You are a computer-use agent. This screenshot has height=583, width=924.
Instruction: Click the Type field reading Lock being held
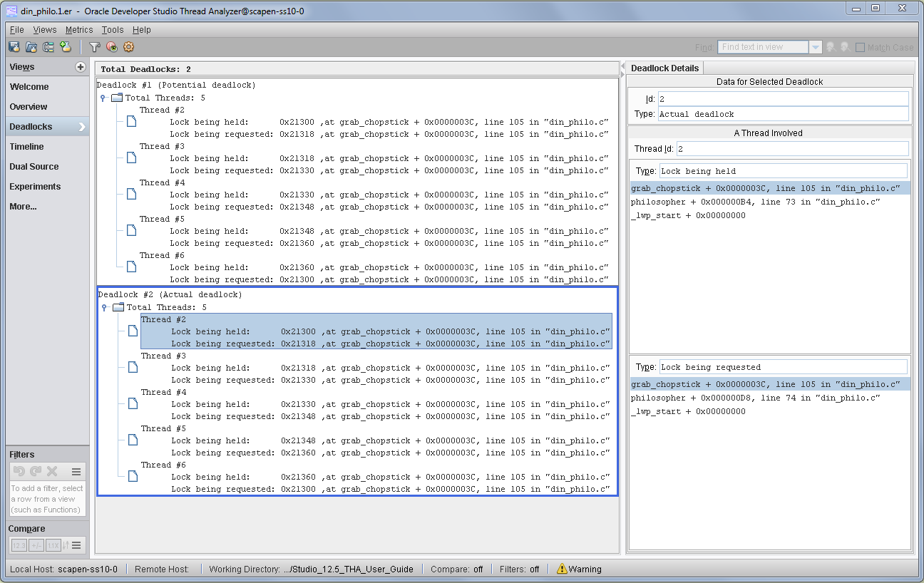tap(783, 171)
